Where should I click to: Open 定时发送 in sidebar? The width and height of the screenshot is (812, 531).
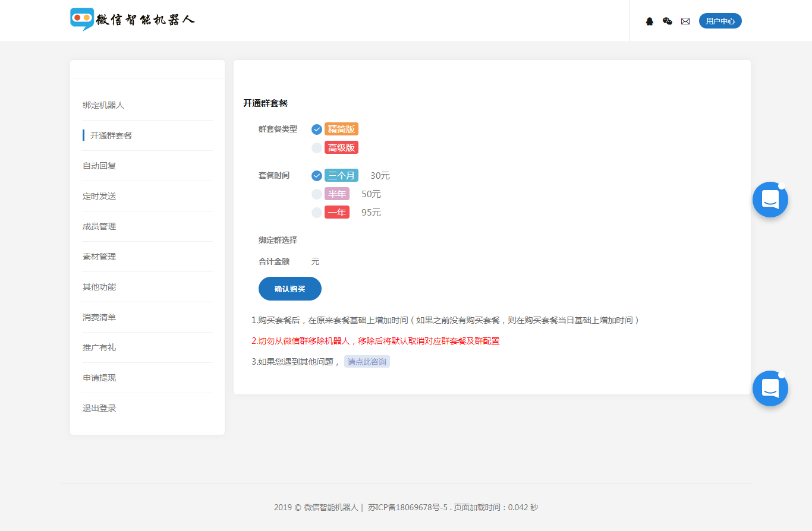tap(99, 196)
